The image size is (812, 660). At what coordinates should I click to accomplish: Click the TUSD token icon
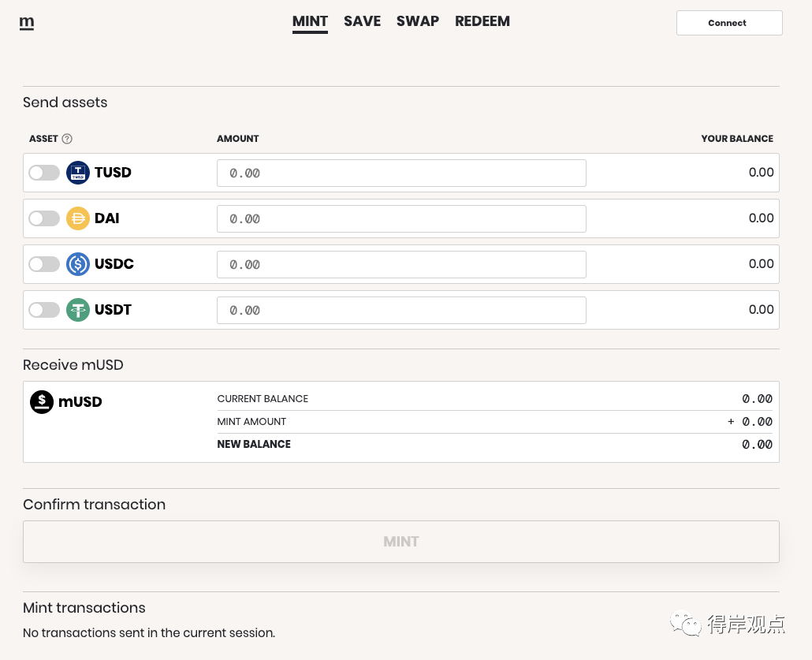coord(78,173)
